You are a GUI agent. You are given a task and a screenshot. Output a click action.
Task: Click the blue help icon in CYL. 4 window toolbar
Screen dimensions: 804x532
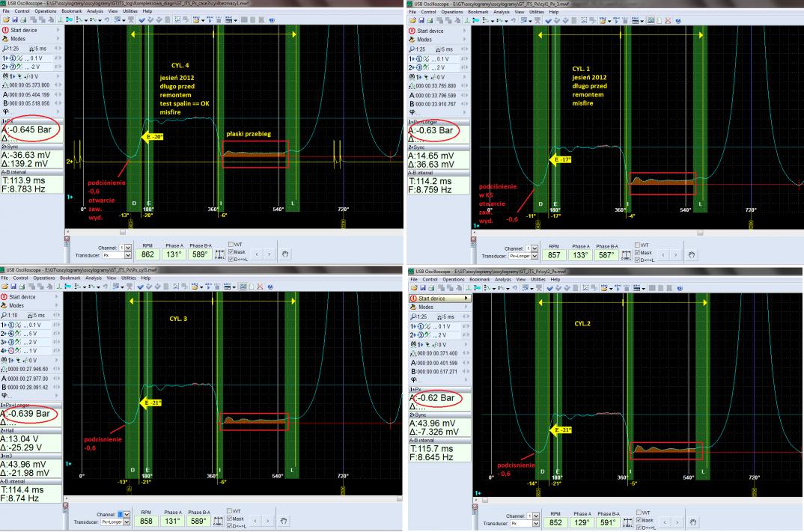click(x=270, y=21)
